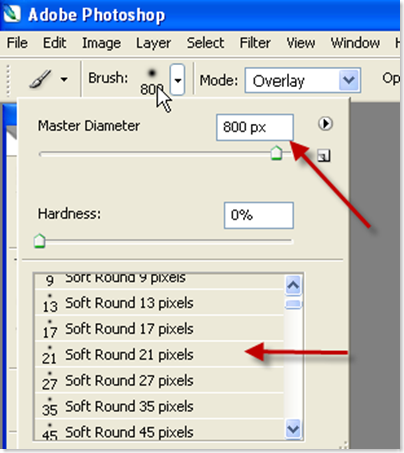Image resolution: width=404 pixels, height=453 pixels.
Task: Open the Mode dropdown set to Overlay
Action: click(303, 80)
